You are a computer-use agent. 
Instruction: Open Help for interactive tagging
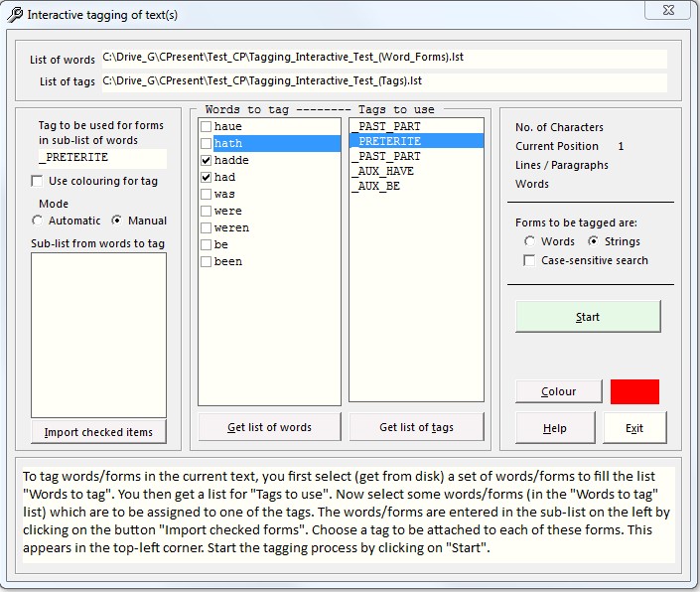pos(555,428)
